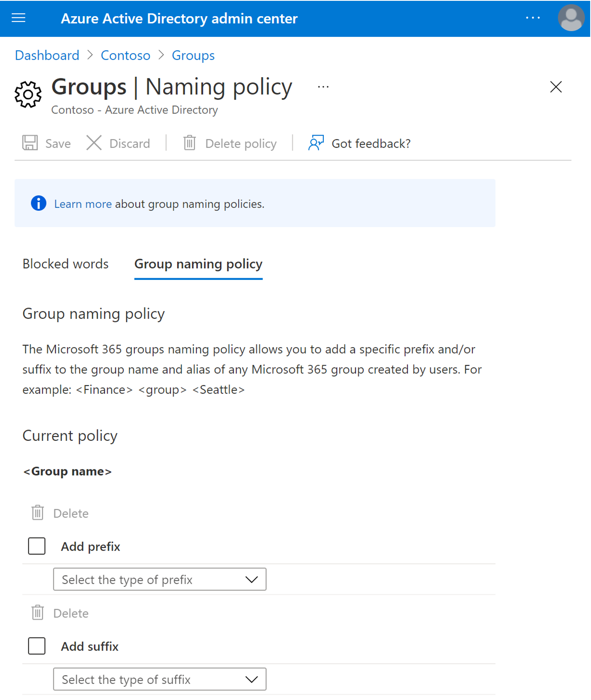Click the Add suffix label
This screenshot has width=591, height=700.
(90, 647)
